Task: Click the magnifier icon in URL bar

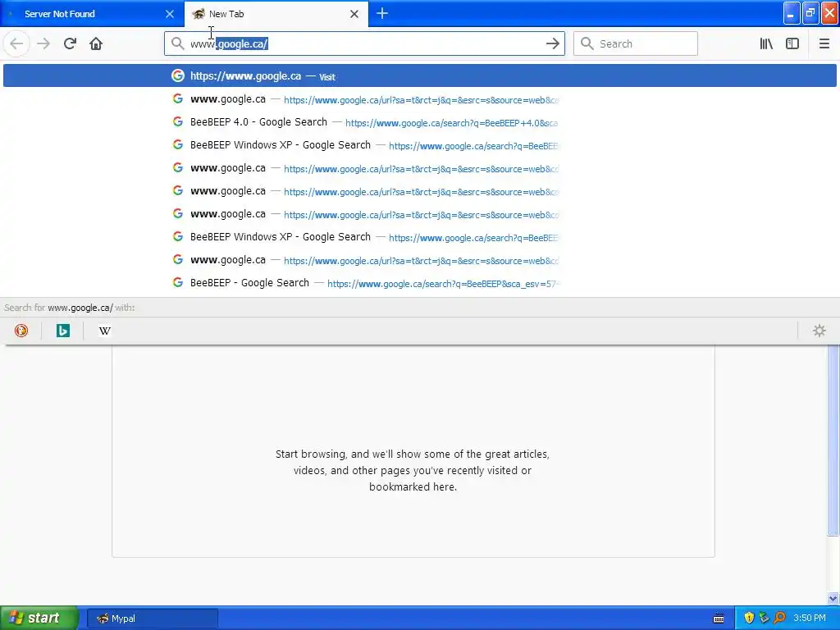Action: [178, 43]
